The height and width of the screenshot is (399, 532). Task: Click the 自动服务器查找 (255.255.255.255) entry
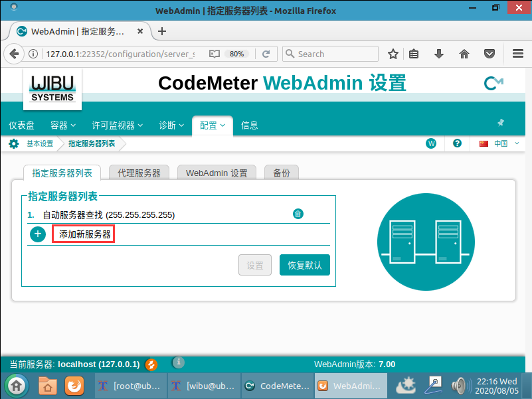[108, 215]
